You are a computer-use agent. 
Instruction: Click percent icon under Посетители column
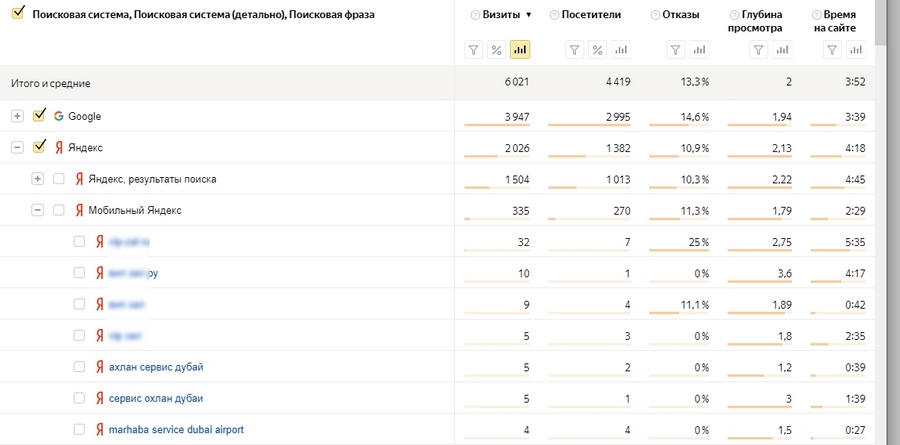click(x=598, y=50)
